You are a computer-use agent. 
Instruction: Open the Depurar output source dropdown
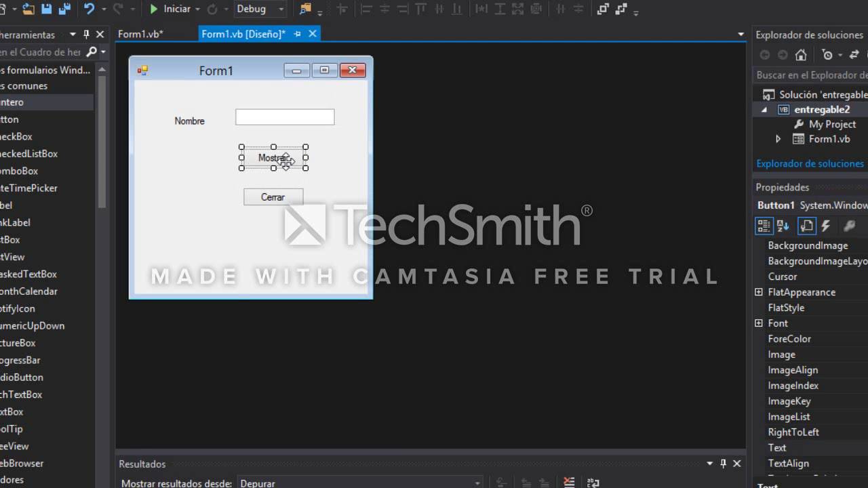(x=477, y=484)
